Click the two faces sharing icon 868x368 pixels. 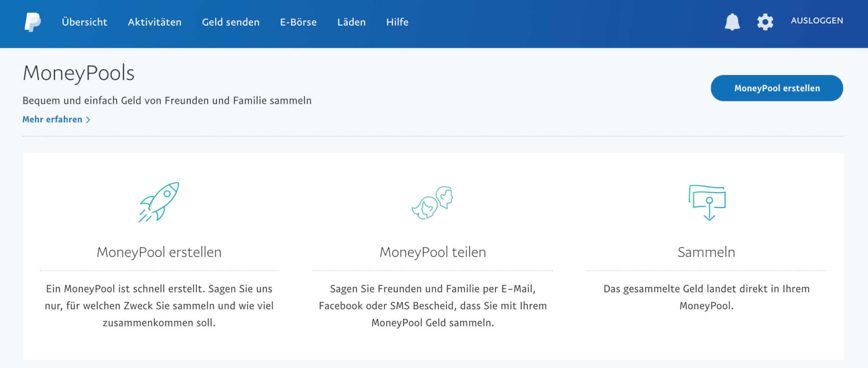click(433, 203)
